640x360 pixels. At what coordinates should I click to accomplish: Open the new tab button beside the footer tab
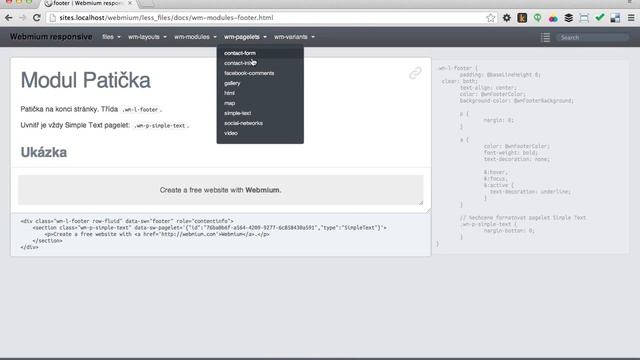(x=148, y=4)
